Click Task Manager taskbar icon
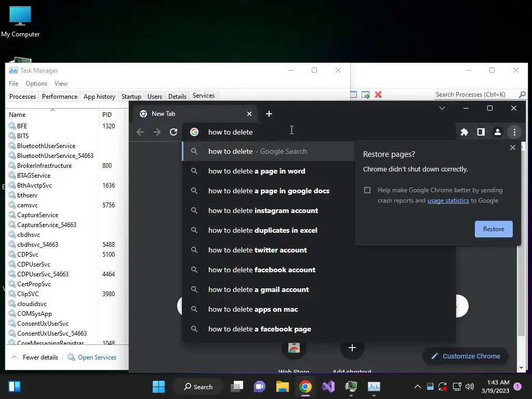Screen dimensions: 532x399 (x=374, y=387)
